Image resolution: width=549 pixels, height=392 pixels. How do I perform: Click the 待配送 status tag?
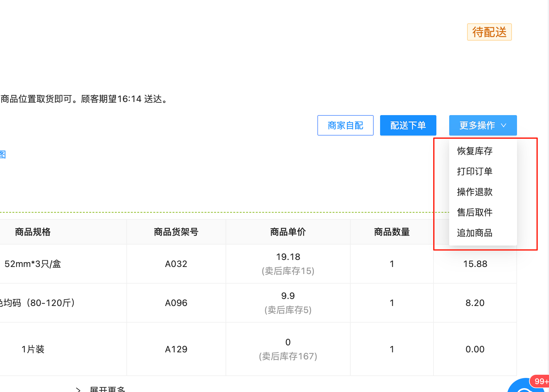[489, 32]
